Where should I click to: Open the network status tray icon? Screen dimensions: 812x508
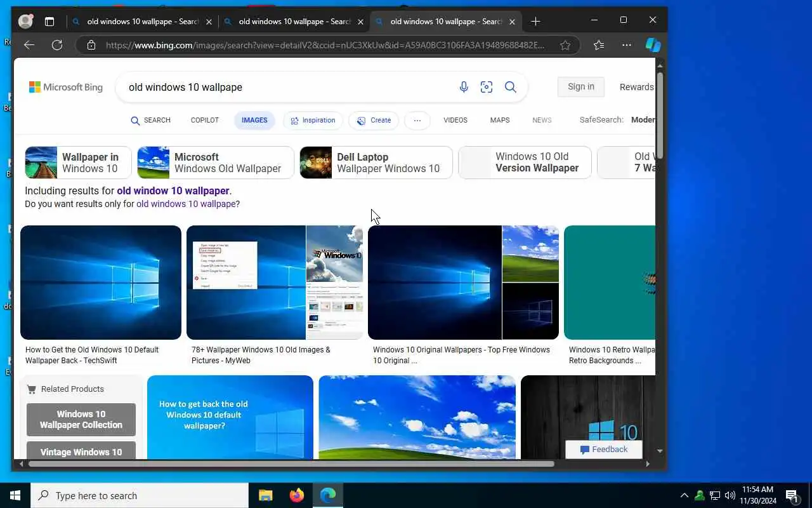pos(715,495)
